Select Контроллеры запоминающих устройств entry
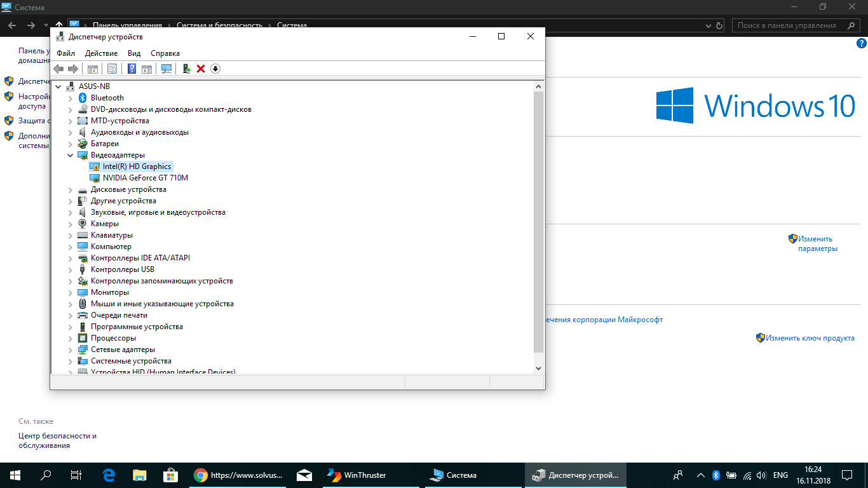868x488 pixels. pyautogui.click(x=162, y=281)
